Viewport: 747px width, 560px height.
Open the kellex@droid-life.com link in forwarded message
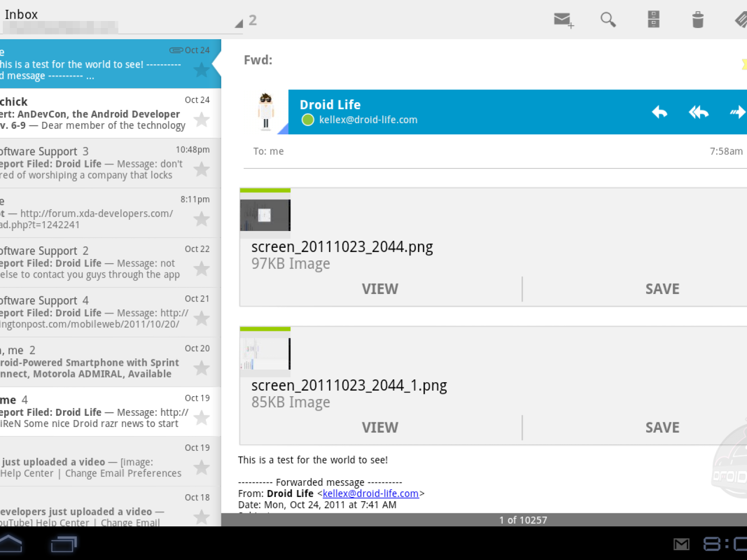point(370,493)
